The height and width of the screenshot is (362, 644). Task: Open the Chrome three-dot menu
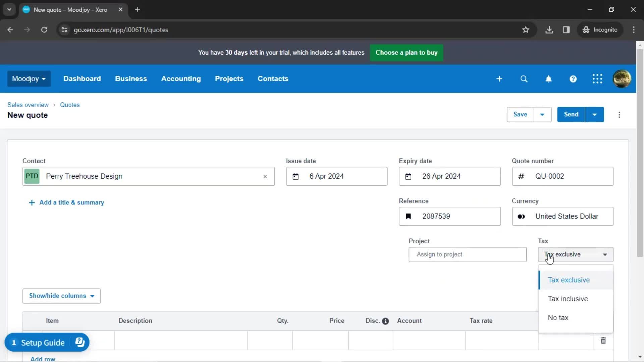634,30
